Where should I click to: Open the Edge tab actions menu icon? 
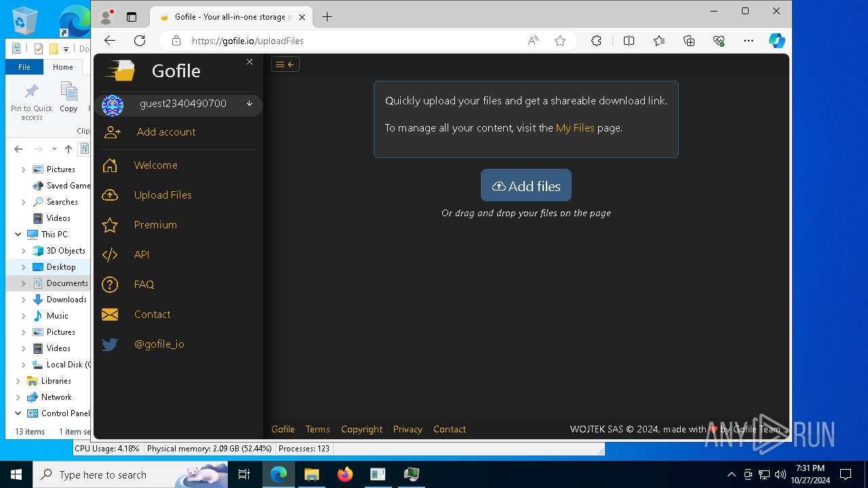[x=132, y=17]
